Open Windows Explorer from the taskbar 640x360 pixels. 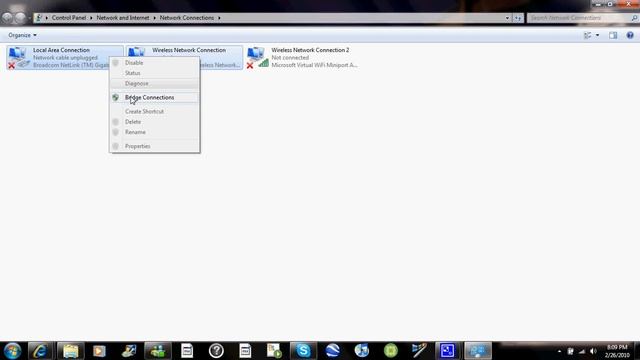coord(70,351)
